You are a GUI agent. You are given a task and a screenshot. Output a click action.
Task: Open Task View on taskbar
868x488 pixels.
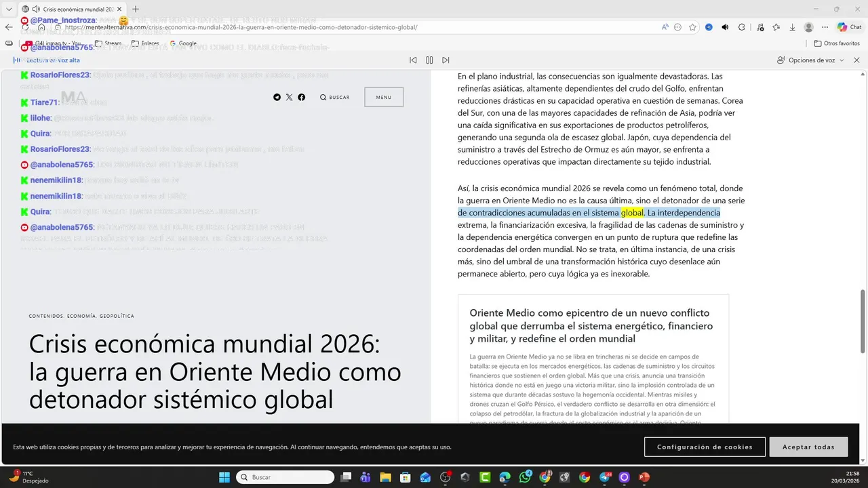(x=346, y=477)
